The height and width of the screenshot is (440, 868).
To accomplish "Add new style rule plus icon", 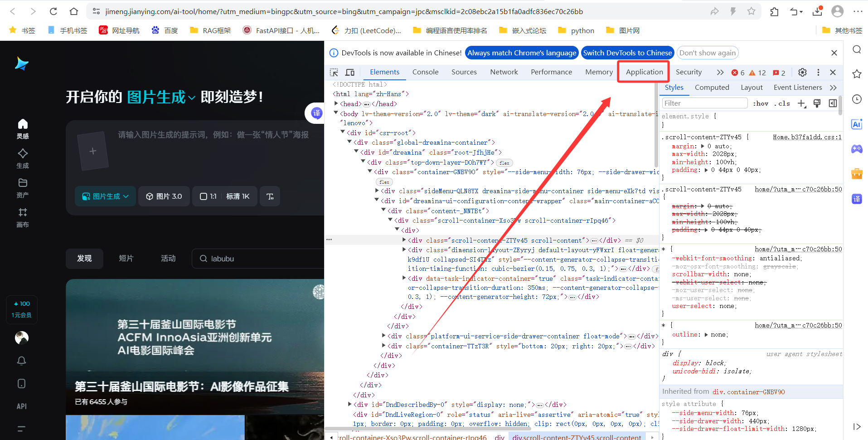I will pyautogui.click(x=801, y=103).
